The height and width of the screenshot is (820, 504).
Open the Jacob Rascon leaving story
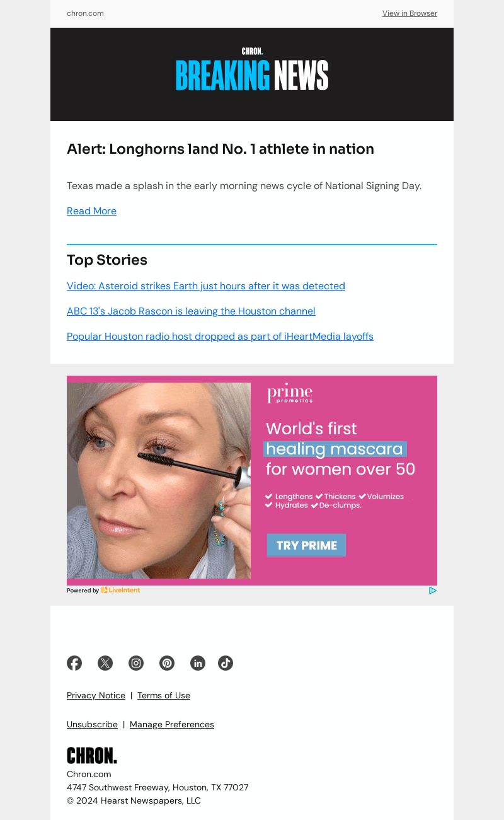tap(191, 311)
